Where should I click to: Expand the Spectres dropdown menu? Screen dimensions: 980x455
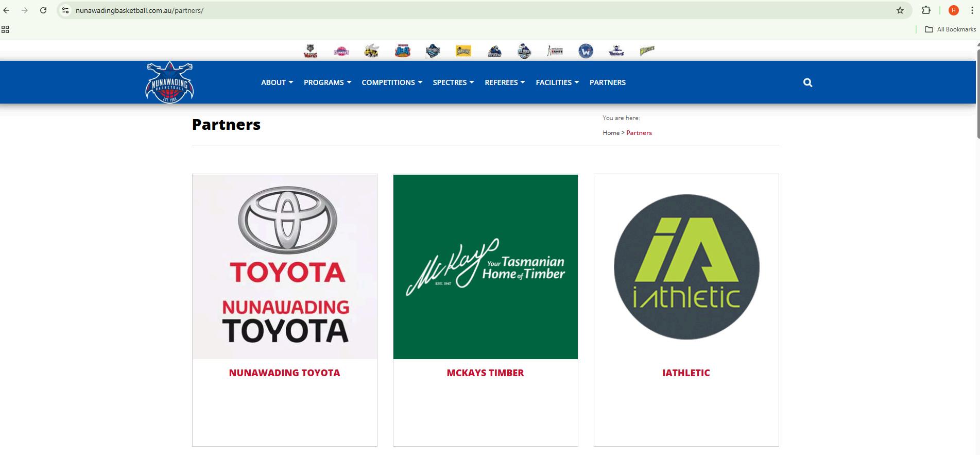[x=454, y=82]
